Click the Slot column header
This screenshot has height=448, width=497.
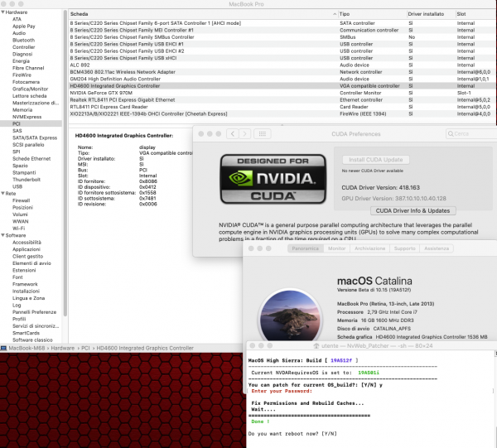(x=475, y=14)
